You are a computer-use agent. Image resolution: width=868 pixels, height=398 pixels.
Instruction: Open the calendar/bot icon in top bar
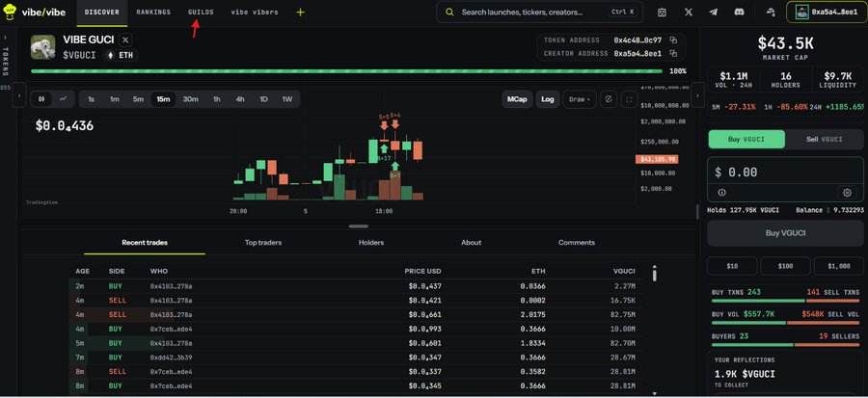[x=662, y=13]
